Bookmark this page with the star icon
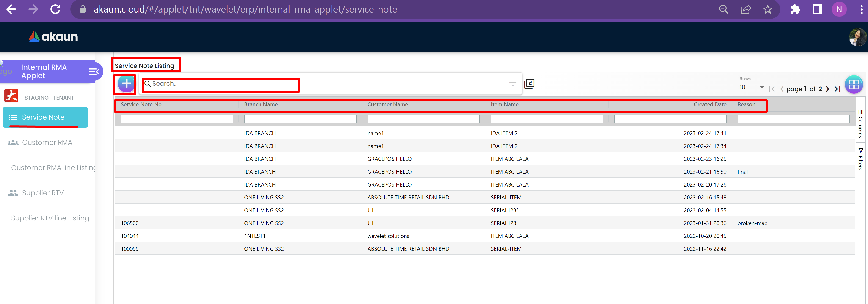This screenshot has height=304, width=868. [x=768, y=9]
